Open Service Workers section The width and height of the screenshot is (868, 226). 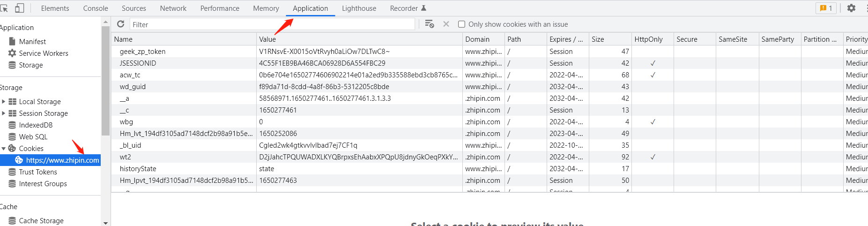43,53
